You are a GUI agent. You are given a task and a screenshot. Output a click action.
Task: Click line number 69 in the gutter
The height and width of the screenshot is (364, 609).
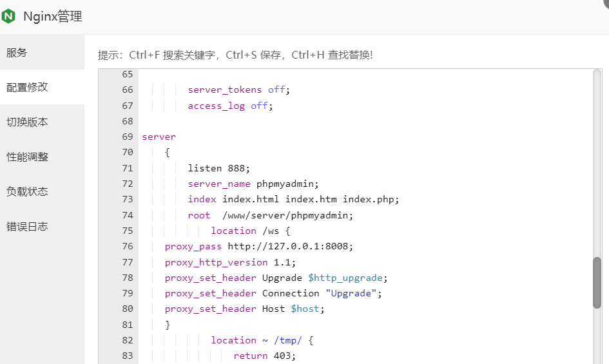pos(127,137)
